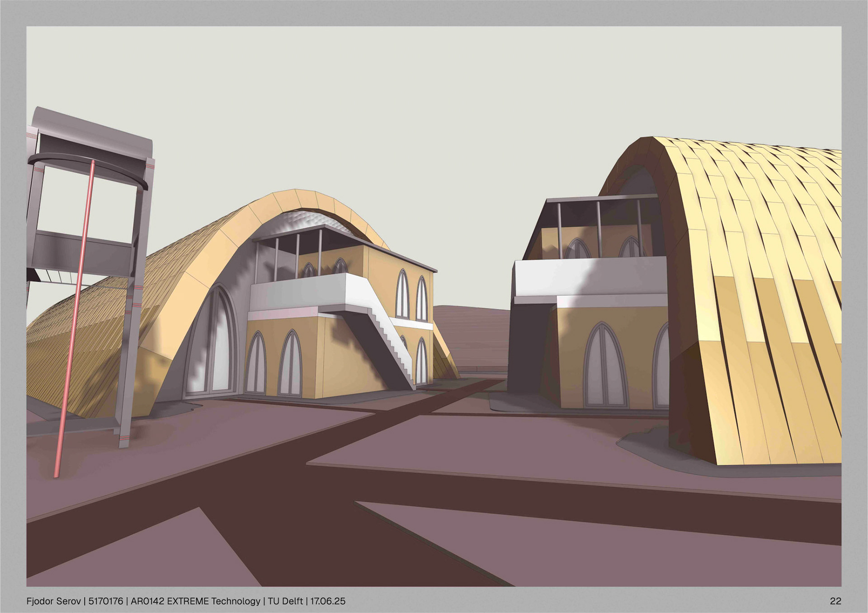The image size is (868, 613).
Task: Click the date 17.06.25 in footer
Action: click(328, 601)
